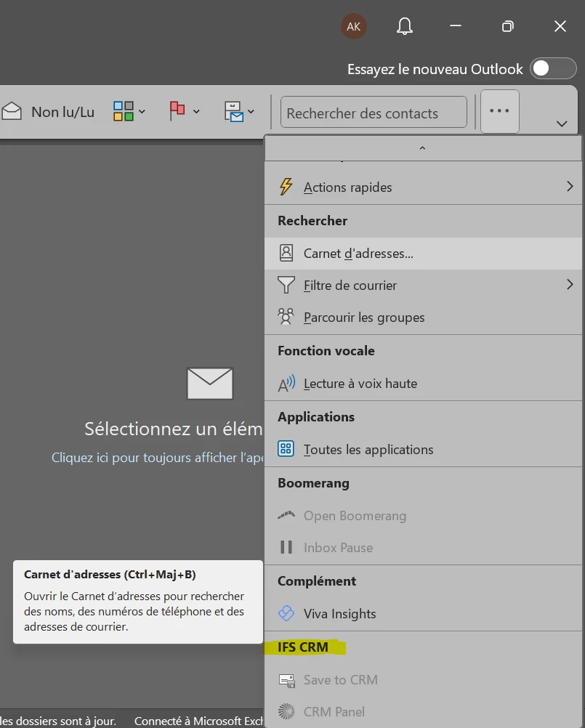Viewport: 585px width, 728px height.
Task: Click the address book icon
Action: 286,253
